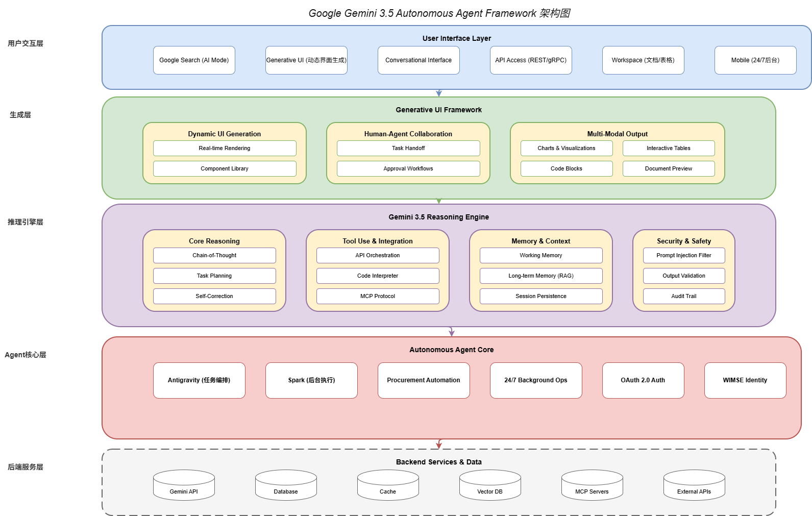Click the diagram title ending in 架构图
812x516 pixels.
pyautogui.click(x=439, y=13)
